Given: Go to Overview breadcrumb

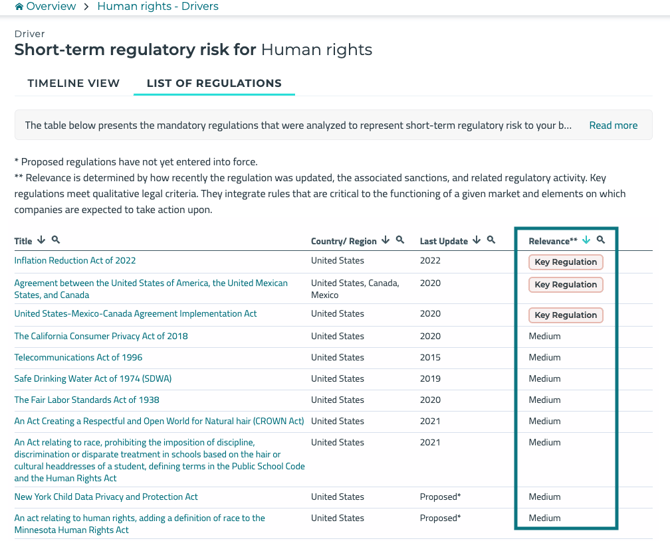Looking at the screenshot, I should pos(50,7).
